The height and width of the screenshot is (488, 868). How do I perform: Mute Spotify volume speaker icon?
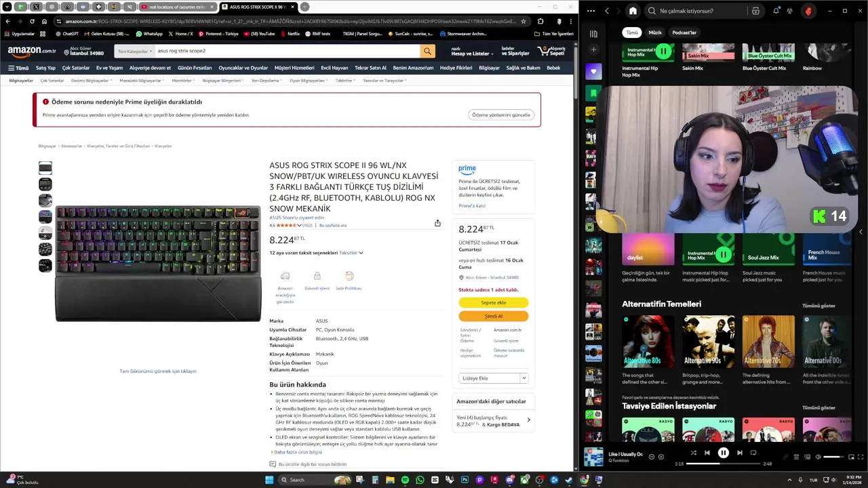(x=818, y=457)
